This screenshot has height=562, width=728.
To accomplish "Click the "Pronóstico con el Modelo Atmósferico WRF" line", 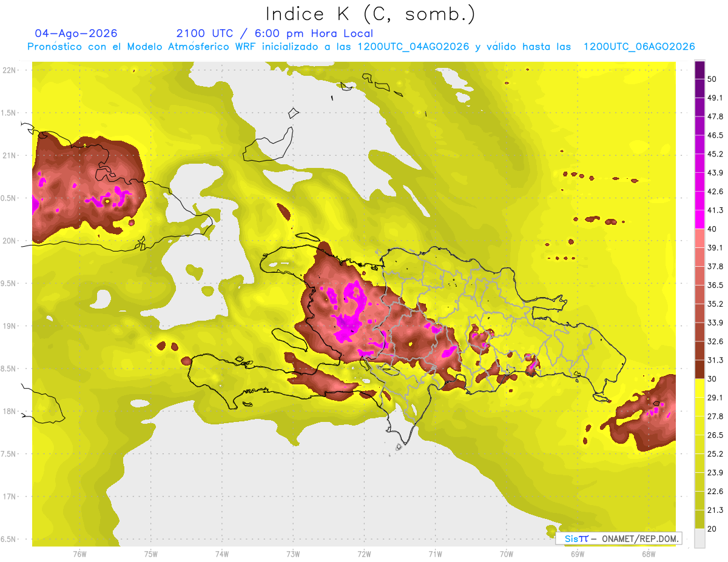I will click(x=361, y=47).
